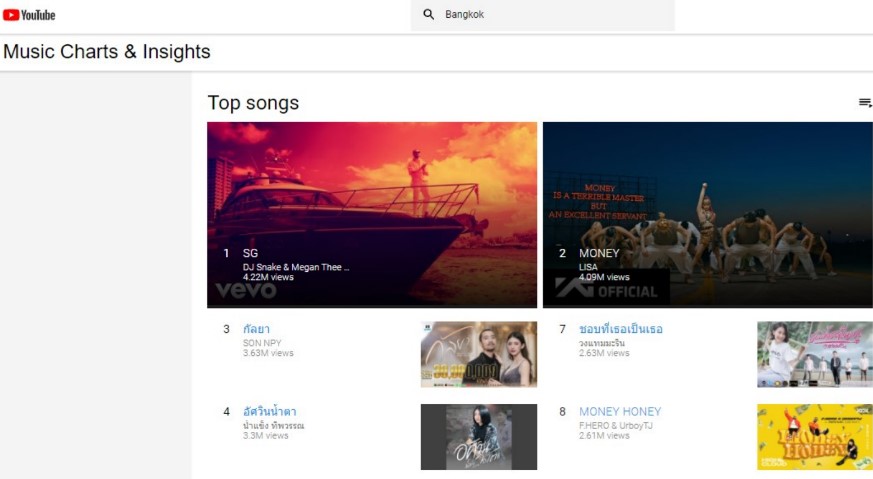This screenshot has width=873, height=479.
Task: Open the Top songs section heading
Action: pos(253,103)
